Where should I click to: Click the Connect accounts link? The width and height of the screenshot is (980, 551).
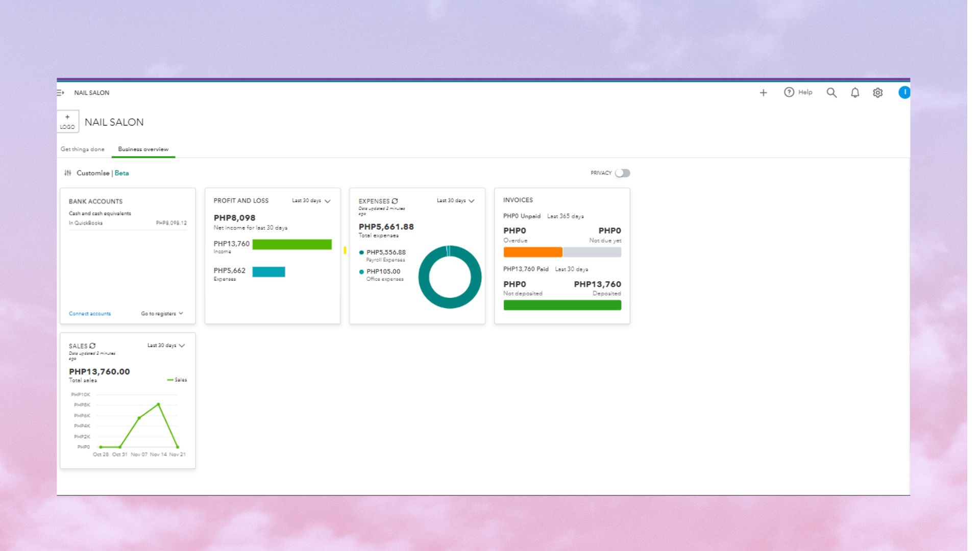coord(90,314)
